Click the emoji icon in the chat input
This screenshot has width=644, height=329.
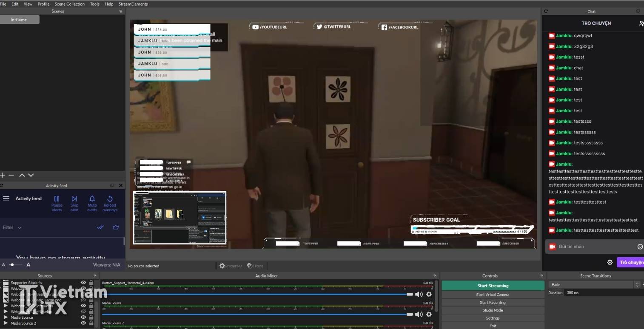tap(640, 247)
